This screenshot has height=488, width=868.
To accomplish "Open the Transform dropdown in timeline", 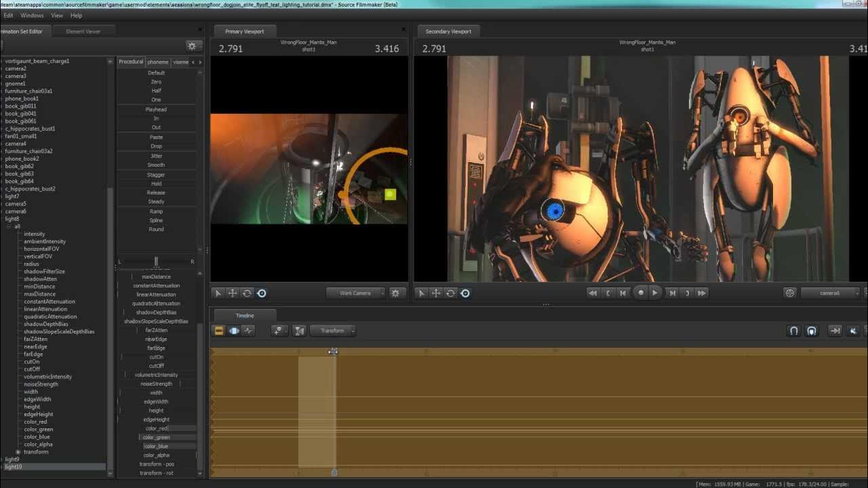I will 332,331.
